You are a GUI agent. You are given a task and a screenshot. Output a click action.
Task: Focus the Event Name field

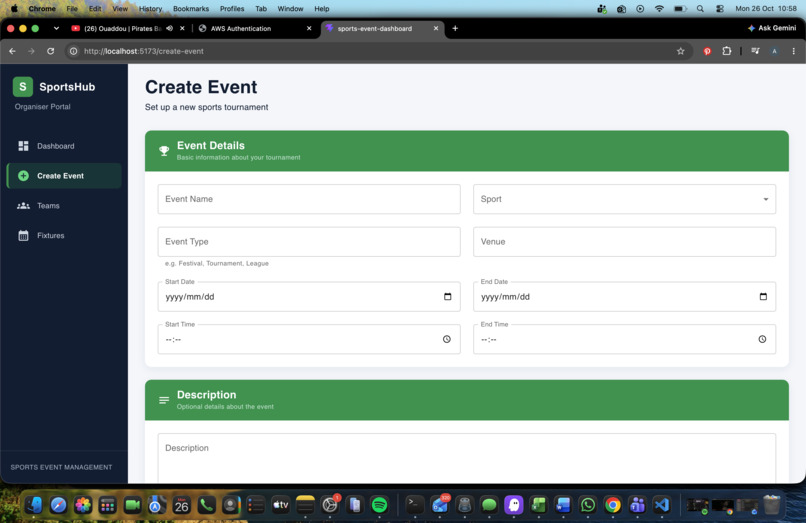tap(309, 199)
